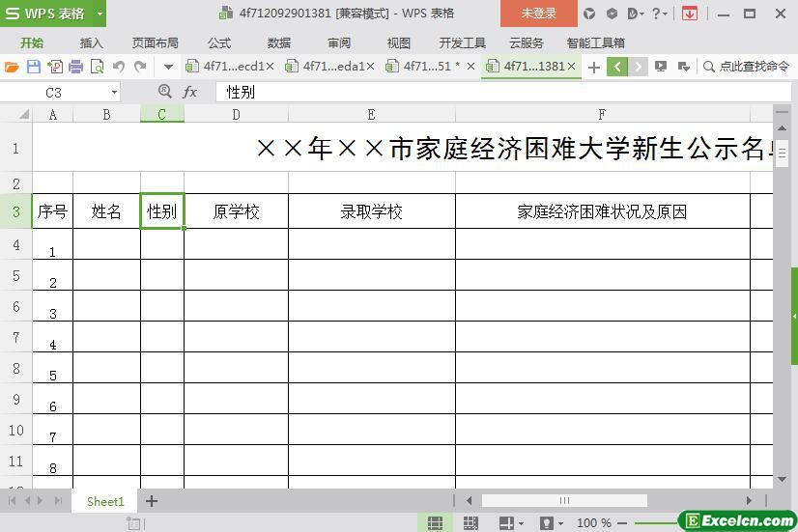Viewport: 798px width, 532px height.
Task: Click the 点此查找命令 search box
Action: 746,67
